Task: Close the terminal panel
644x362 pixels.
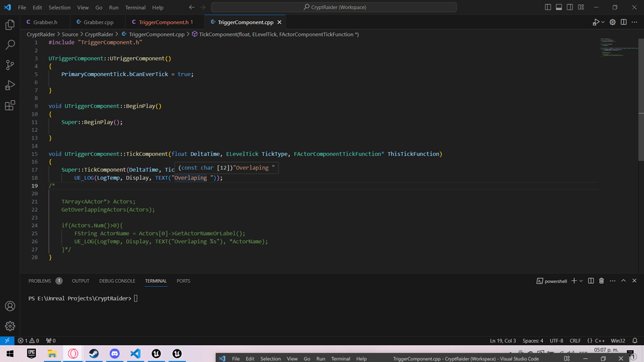Action: pyautogui.click(x=635, y=281)
